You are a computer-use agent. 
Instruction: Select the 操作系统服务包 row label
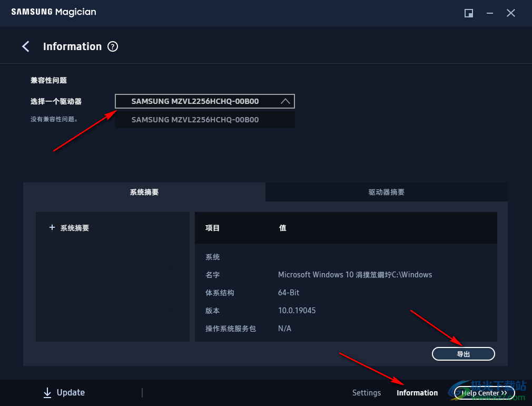click(230, 328)
